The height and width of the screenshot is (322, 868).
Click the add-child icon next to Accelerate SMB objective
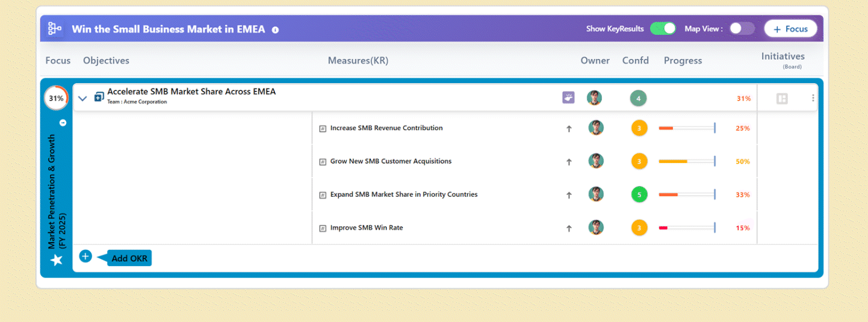click(99, 98)
